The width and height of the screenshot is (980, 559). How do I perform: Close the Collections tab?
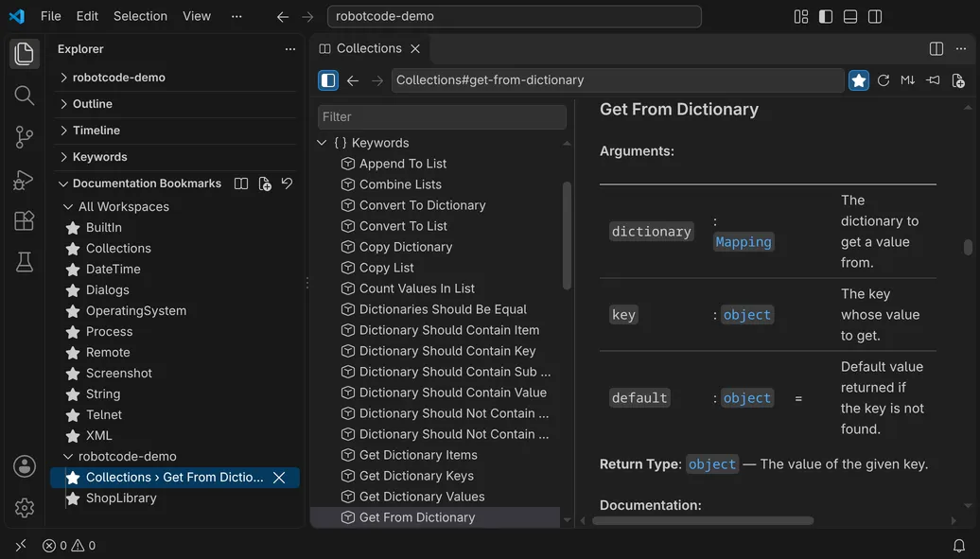415,49
